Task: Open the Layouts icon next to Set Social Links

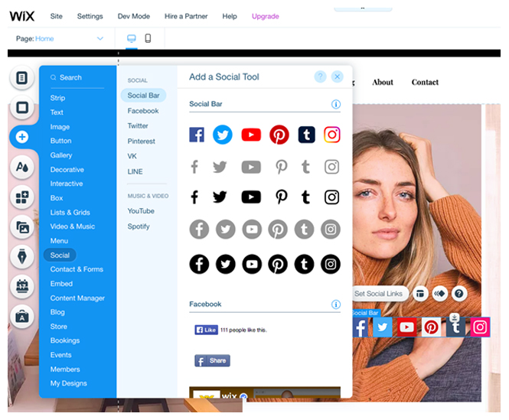Action: [x=420, y=294]
